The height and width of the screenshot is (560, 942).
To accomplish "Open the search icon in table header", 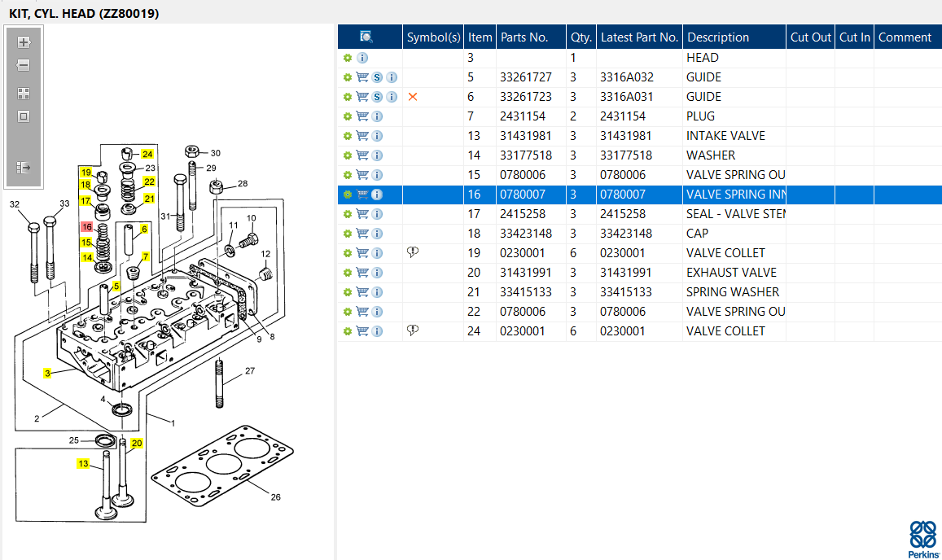I will [x=366, y=37].
